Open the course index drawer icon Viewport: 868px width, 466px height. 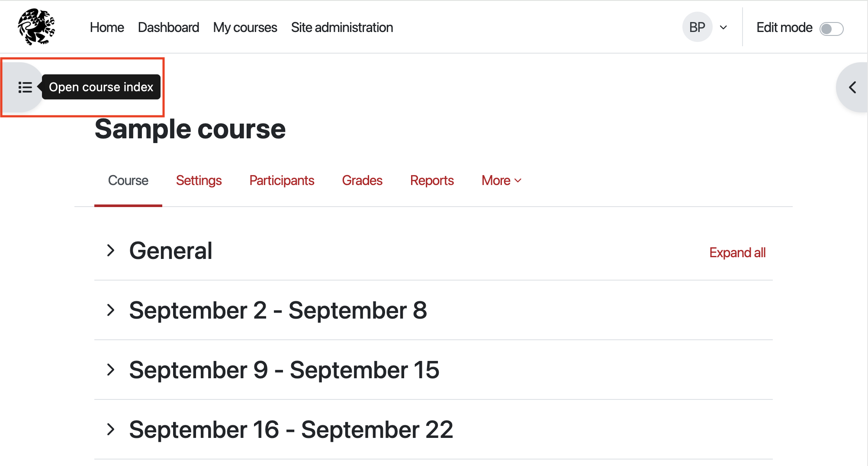pyautogui.click(x=25, y=87)
